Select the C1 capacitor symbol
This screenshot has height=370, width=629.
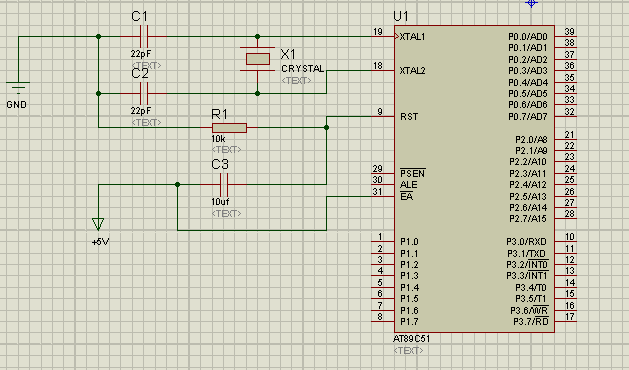pyautogui.click(x=144, y=37)
